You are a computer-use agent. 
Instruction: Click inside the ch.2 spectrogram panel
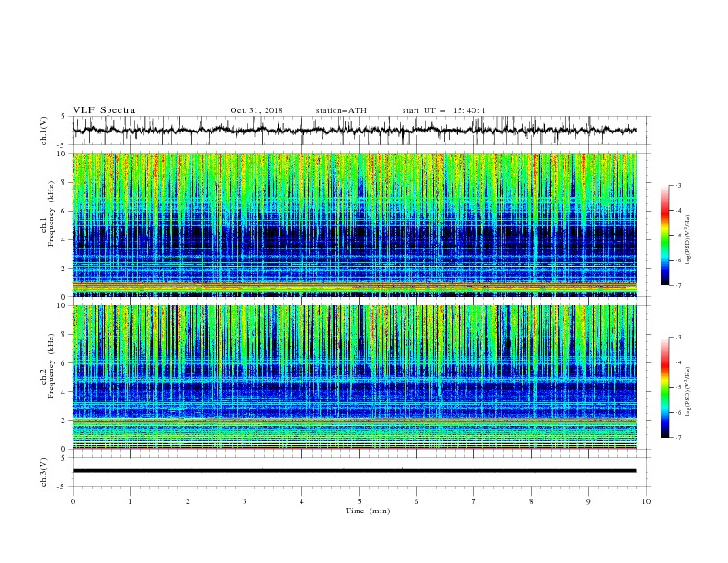coord(354,377)
